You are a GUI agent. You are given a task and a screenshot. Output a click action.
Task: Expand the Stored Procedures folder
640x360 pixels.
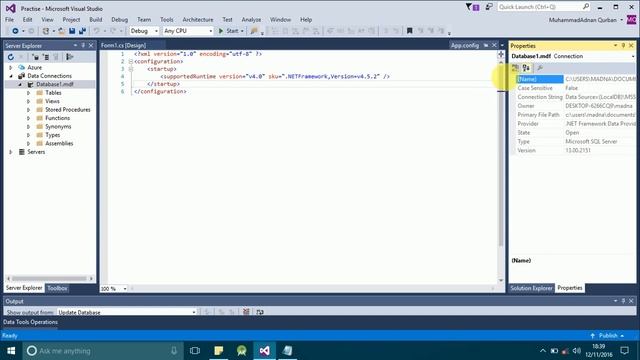(x=28, y=110)
